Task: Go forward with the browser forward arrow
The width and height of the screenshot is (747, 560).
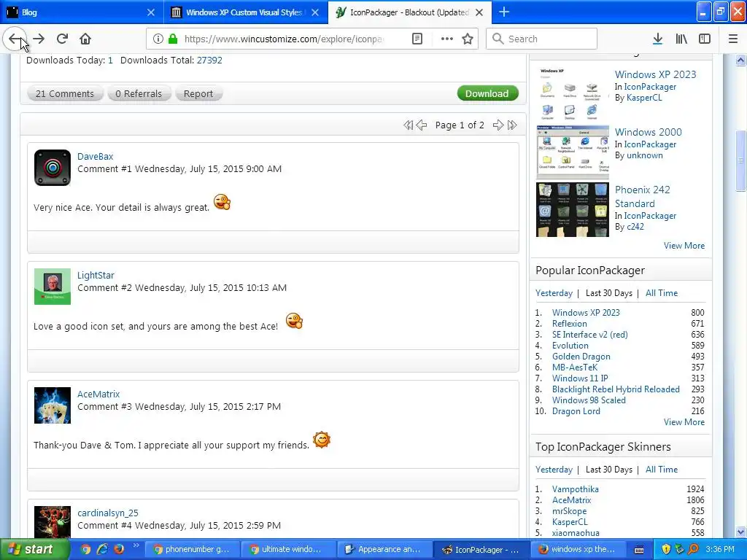Action: pos(39,39)
